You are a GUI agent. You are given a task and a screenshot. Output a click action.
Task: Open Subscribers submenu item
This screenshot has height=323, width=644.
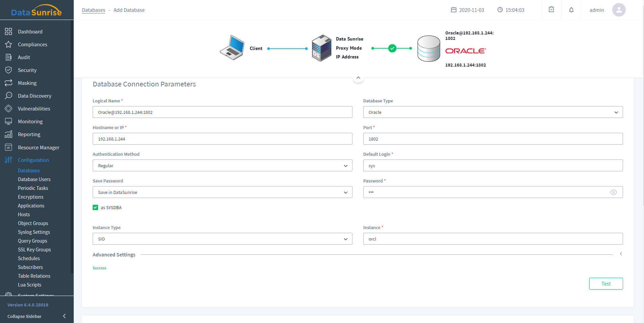[x=30, y=267]
